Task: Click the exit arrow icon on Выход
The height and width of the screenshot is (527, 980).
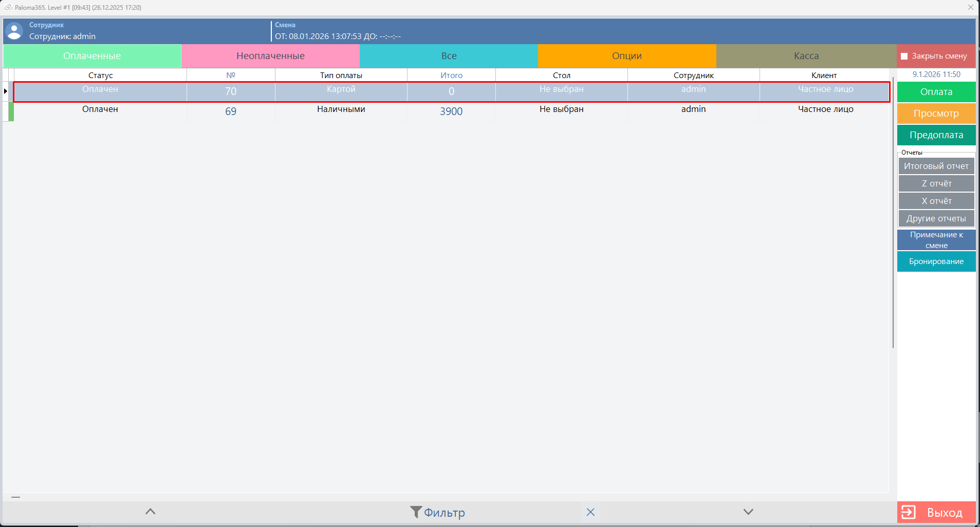Action: [x=909, y=513]
